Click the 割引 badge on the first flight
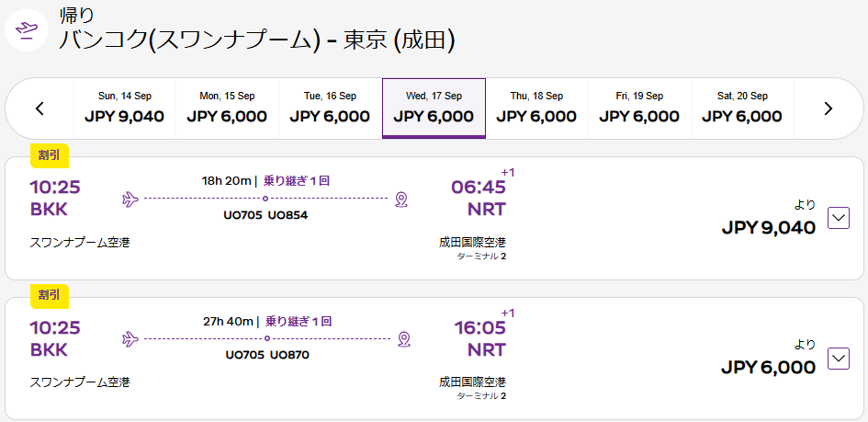The width and height of the screenshot is (868, 422). point(50,155)
